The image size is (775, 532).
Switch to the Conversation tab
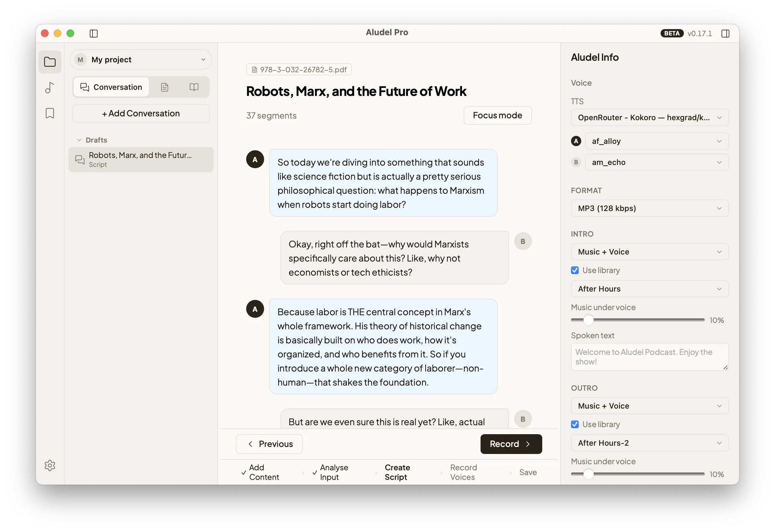111,87
